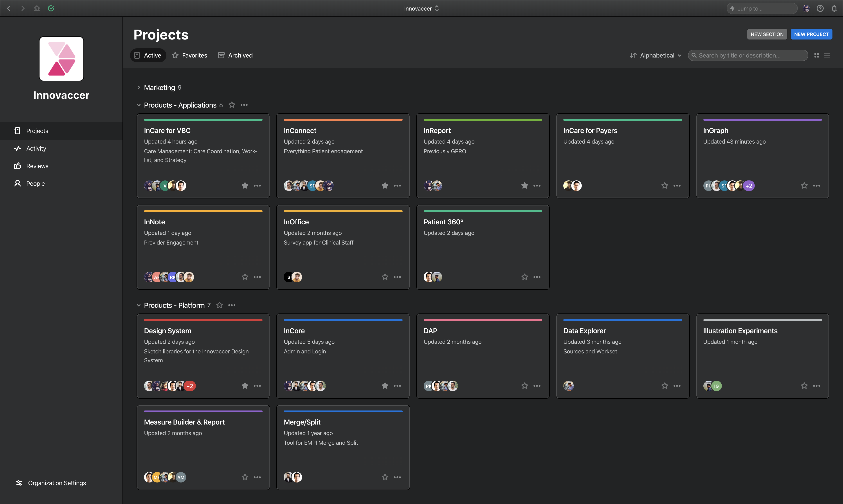Open more options on InCore card
843x504 pixels.
tap(397, 386)
